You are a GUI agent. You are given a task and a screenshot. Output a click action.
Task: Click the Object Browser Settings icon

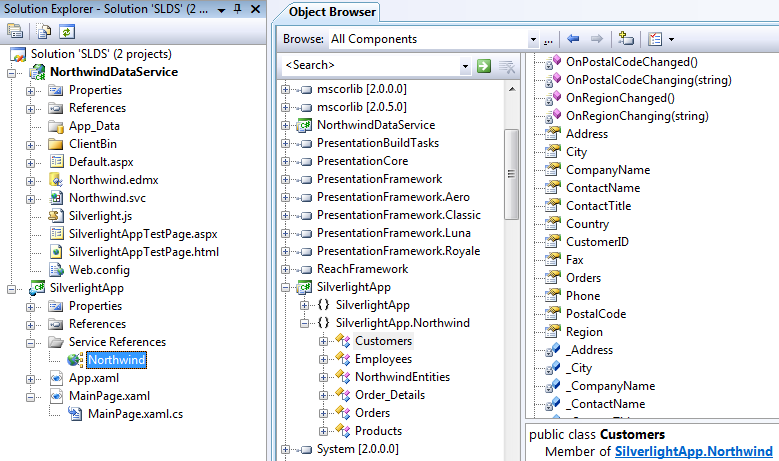(655, 39)
